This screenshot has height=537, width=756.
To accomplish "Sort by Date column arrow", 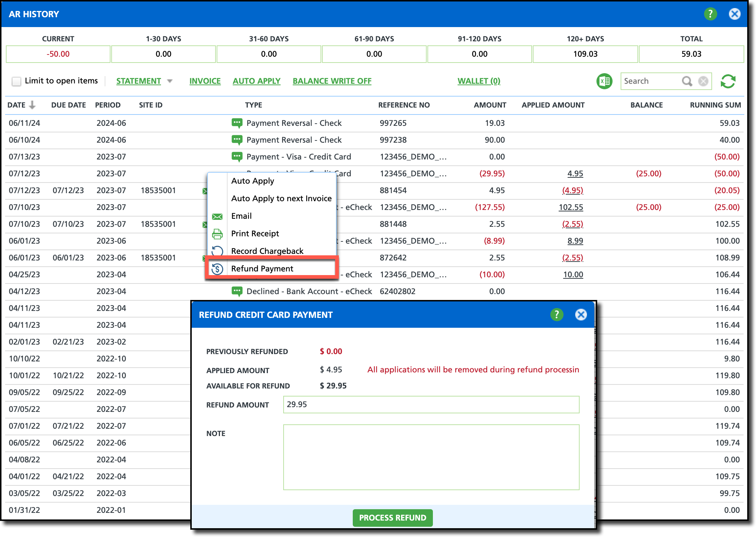I will click(32, 105).
